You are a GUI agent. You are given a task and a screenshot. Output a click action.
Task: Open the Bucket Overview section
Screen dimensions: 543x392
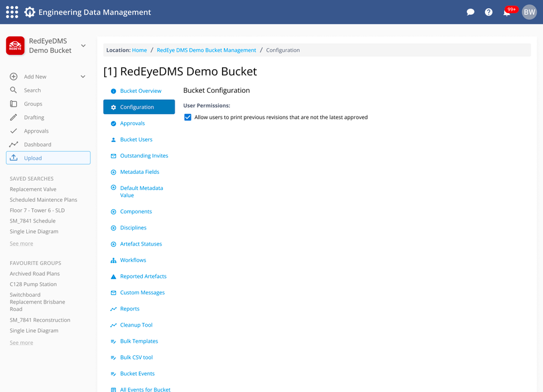[141, 91]
